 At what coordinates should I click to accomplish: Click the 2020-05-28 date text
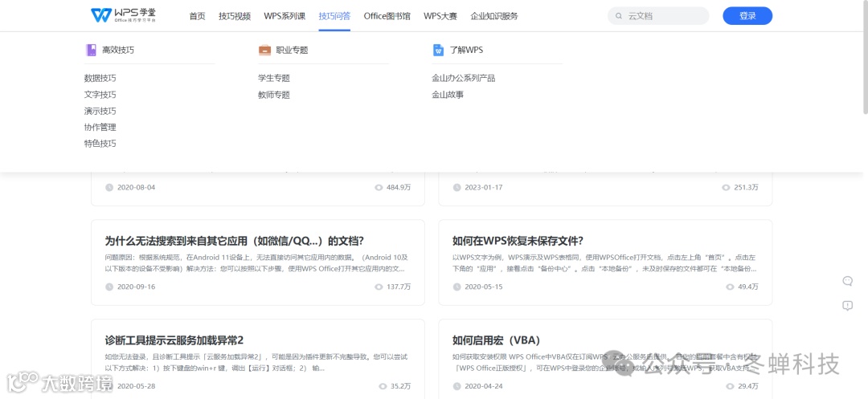pos(136,386)
